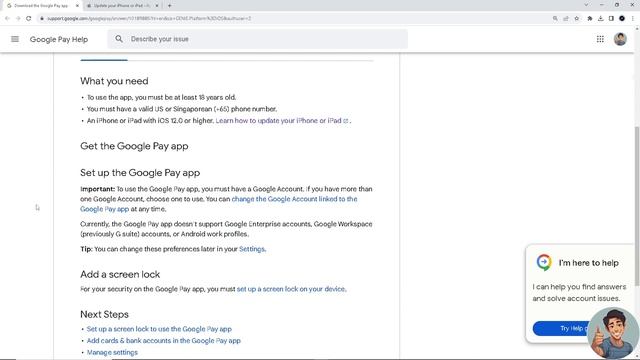This screenshot has height=360, width=640.
Task: Open browser zoom search icon in address bar
Action: pyautogui.click(x=555, y=18)
